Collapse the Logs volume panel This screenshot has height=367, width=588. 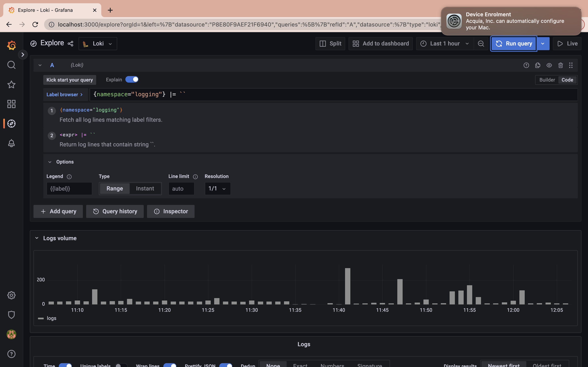click(x=37, y=238)
